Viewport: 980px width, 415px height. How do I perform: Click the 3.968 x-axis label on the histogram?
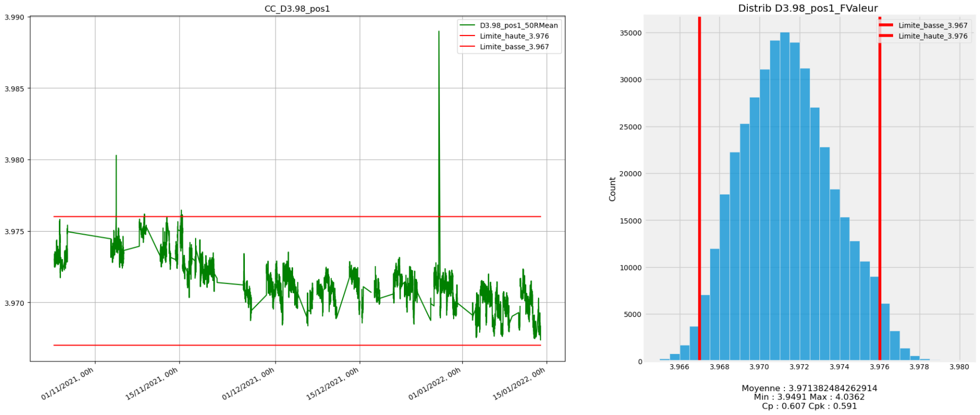[x=719, y=367]
